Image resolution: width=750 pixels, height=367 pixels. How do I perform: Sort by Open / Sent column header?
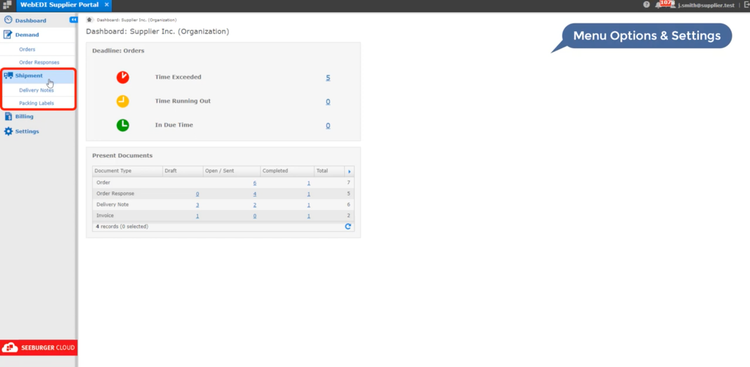pyautogui.click(x=232, y=171)
